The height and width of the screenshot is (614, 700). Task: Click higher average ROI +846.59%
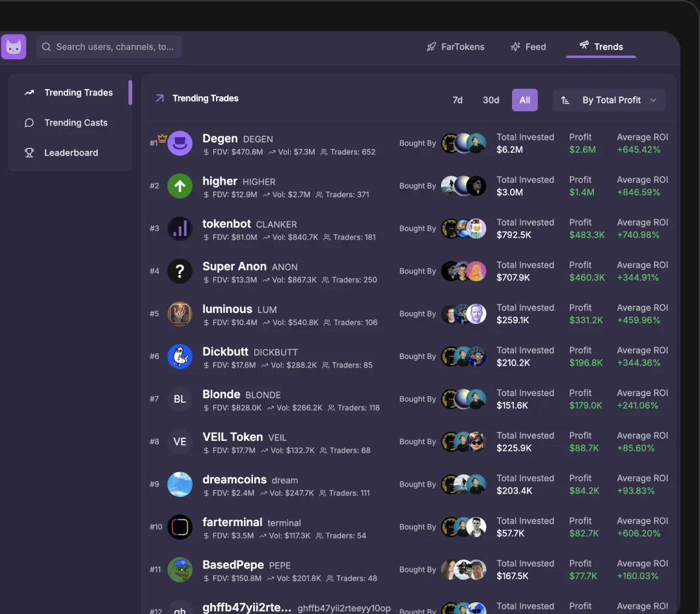pos(638,193)
